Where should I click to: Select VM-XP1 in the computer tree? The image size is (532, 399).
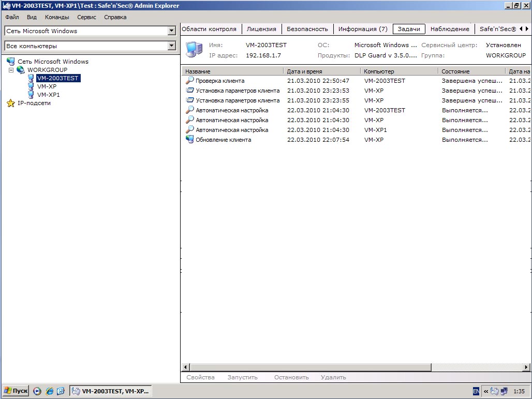[x=49, y=95]
